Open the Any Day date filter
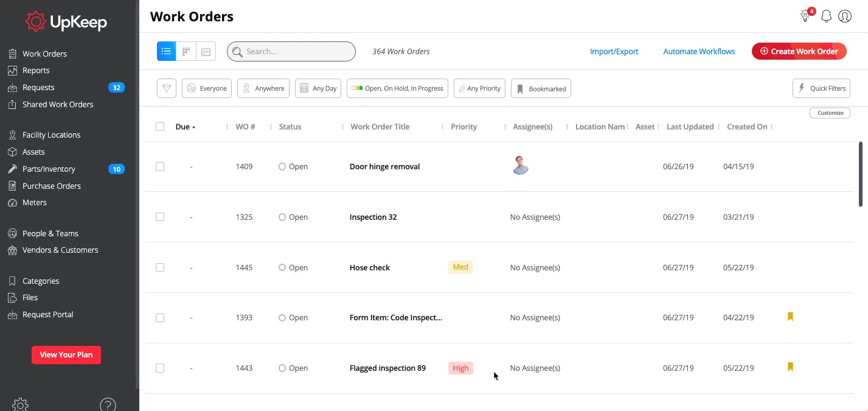 (318, 88)
